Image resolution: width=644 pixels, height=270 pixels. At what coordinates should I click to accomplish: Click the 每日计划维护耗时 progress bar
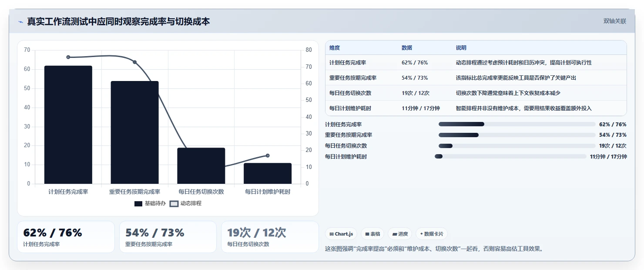pyautogui.click(x=510, y=156)
